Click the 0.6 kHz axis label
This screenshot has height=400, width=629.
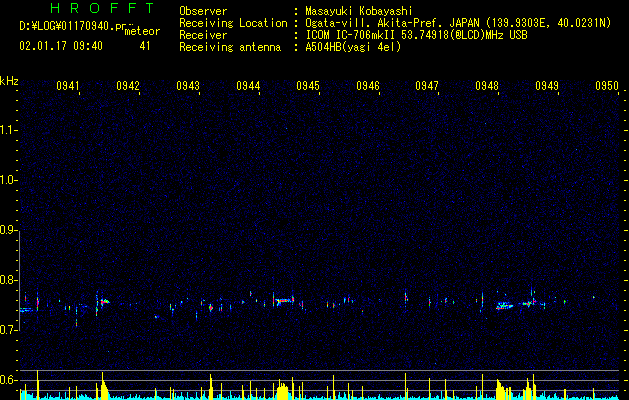click(8, 380)
